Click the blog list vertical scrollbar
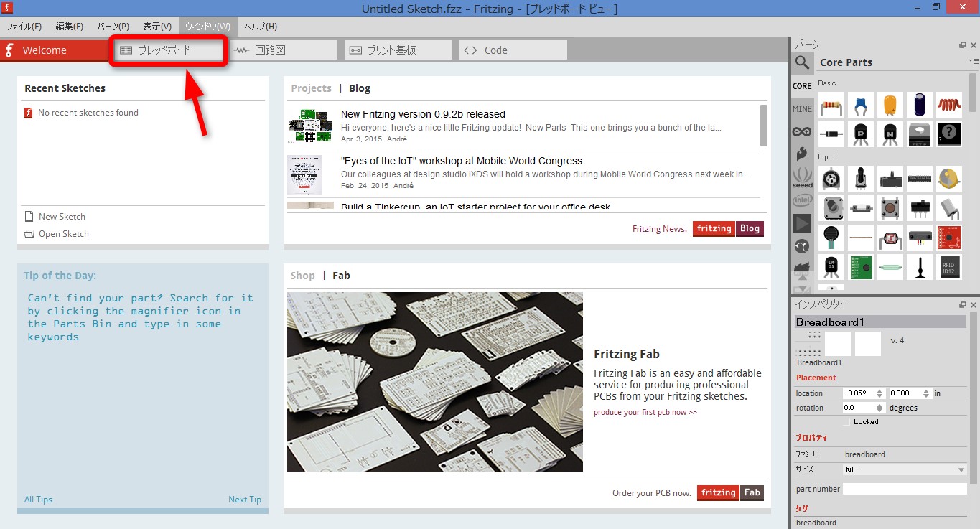 (x=764, y=125)
